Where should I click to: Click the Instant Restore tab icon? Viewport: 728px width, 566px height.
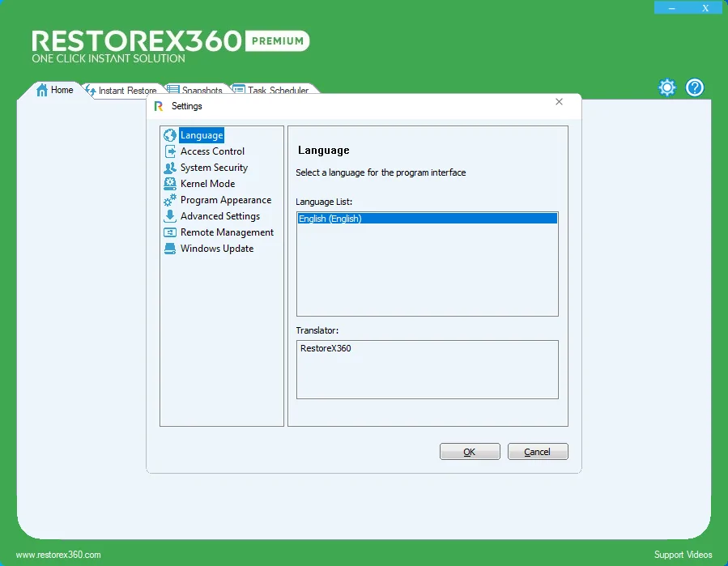pos(91,90)
